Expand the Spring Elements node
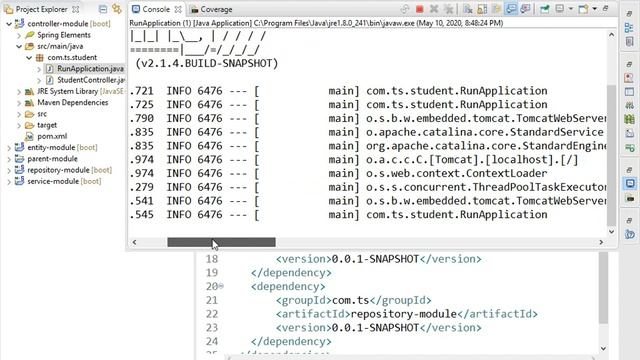 19,35
